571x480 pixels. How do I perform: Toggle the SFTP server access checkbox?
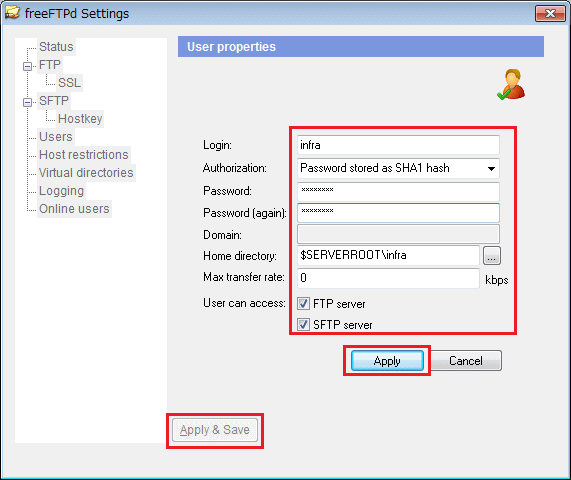tap(303, 324)
